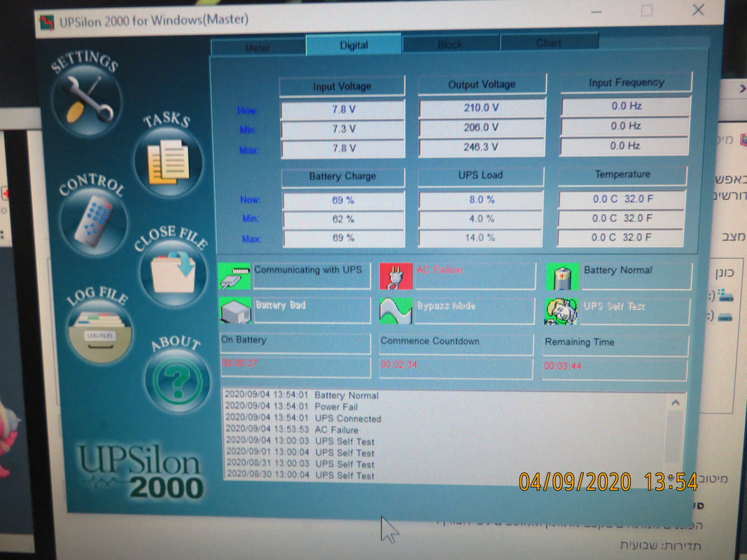Click the Input Frequency header
747x560 pixels.
pyautogui.click(x=626, y=83)
